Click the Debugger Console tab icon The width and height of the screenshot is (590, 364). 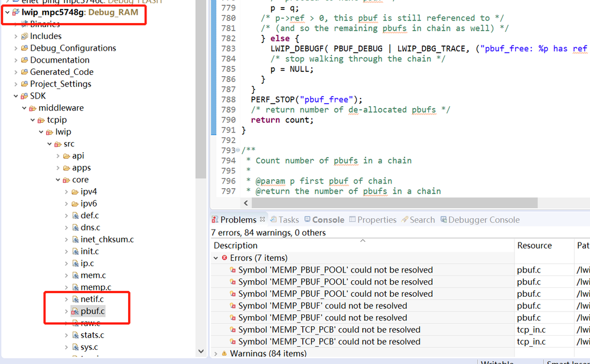pyautogui.click(x=444, y=219)
